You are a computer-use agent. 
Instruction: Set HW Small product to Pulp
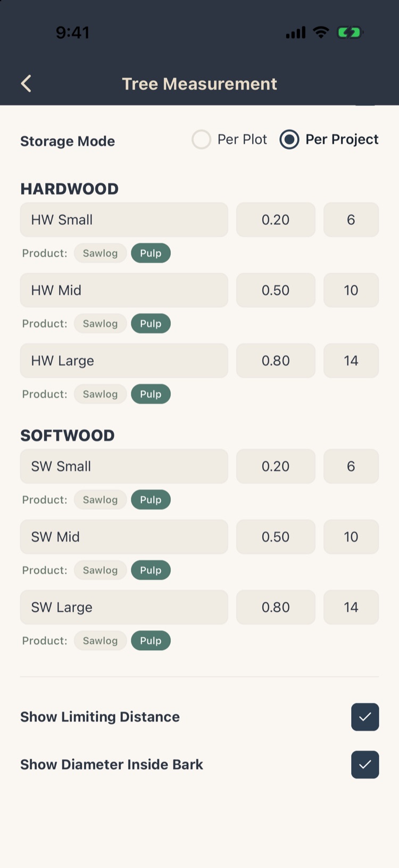click(151, 253)
